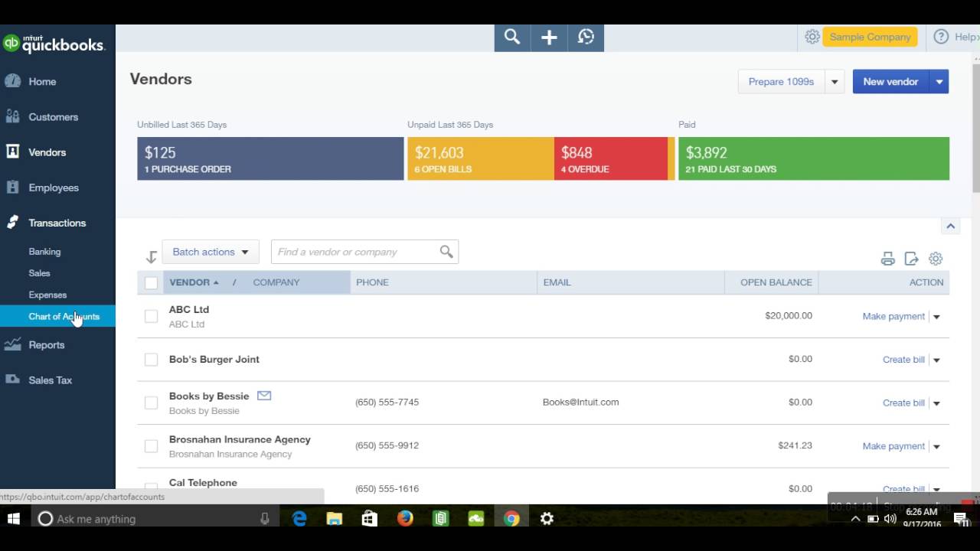
Task: Click the Sample Company button
Action: (870, 37)
